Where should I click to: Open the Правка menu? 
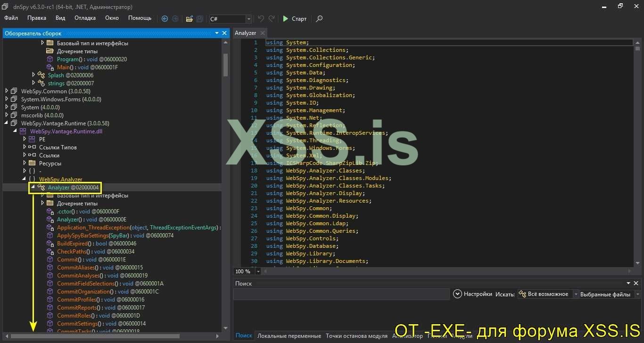click(x=37, y=18)
